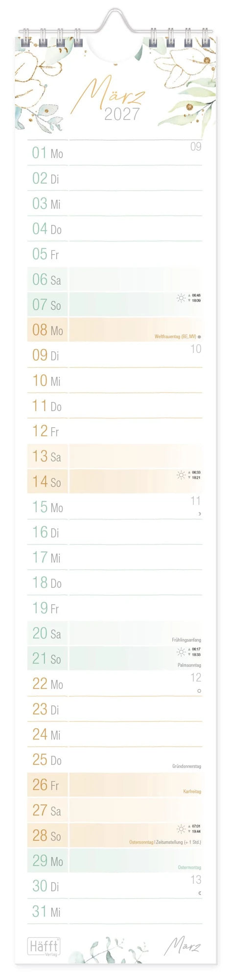The width and height of the screenshot is (233, 980).
Task: Click the full moon circle on 22 Mo
Action: click(199, 691)
